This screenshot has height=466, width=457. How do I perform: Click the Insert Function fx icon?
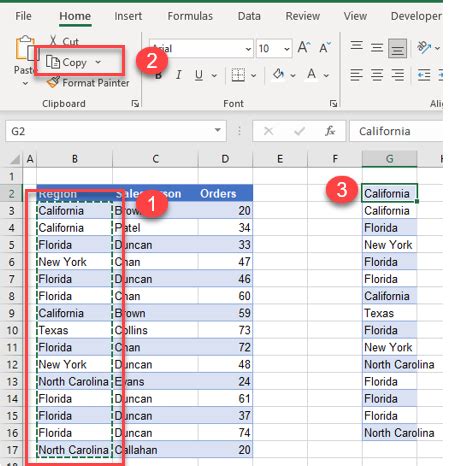click(330, 131)
